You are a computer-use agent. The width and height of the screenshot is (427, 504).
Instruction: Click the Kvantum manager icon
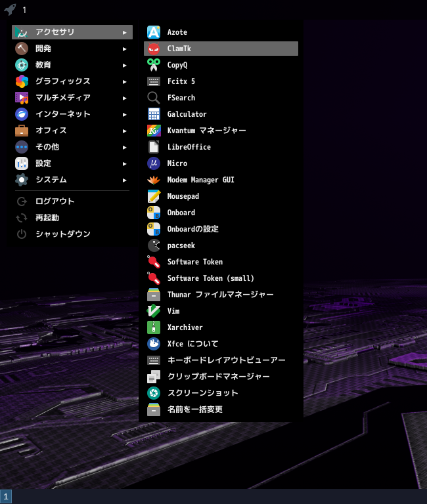[154, 131]
